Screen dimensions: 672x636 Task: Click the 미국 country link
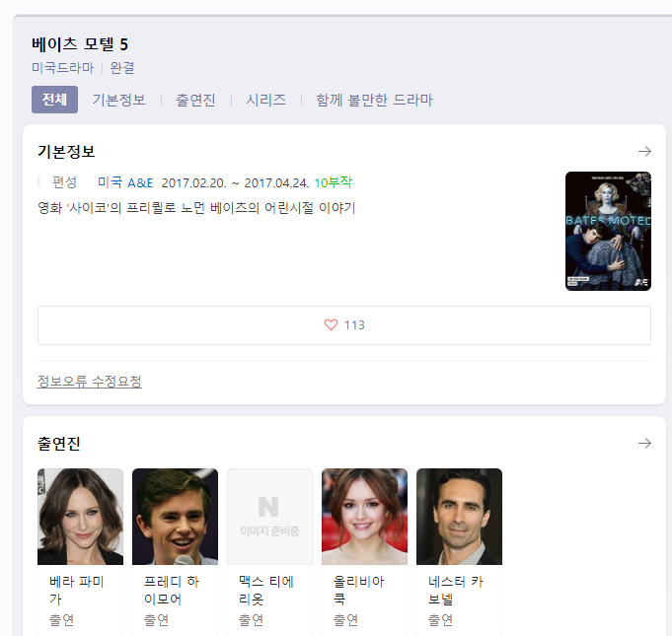coord(110,182)
